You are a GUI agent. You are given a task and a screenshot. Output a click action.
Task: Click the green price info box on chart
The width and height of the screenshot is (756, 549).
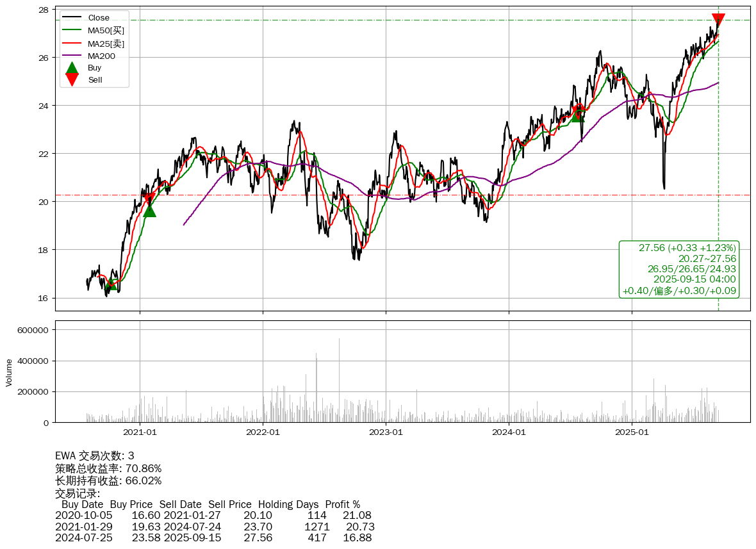pos(679,269)
